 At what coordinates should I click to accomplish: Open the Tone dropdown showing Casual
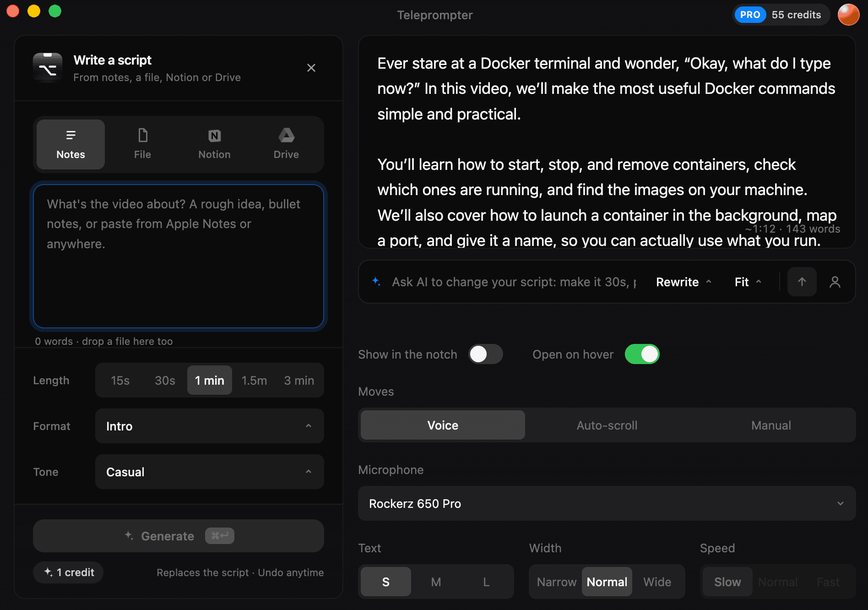[x=210, y=472]
